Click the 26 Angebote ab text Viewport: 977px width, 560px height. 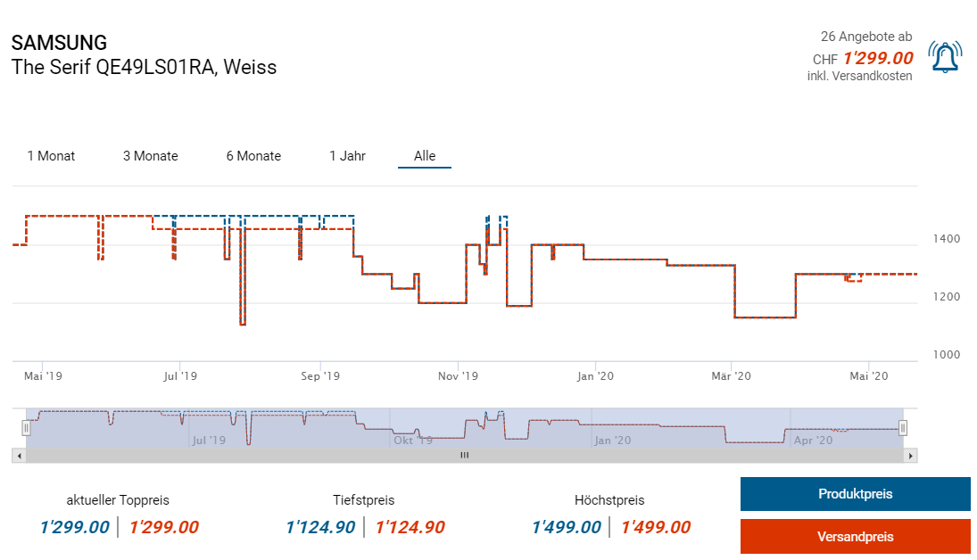click(x=865, y=37)
